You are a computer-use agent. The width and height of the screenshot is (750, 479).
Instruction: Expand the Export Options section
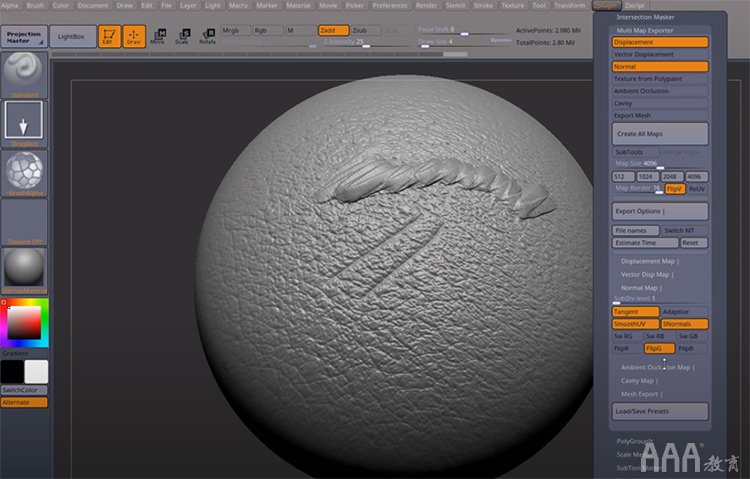point(660,212)
